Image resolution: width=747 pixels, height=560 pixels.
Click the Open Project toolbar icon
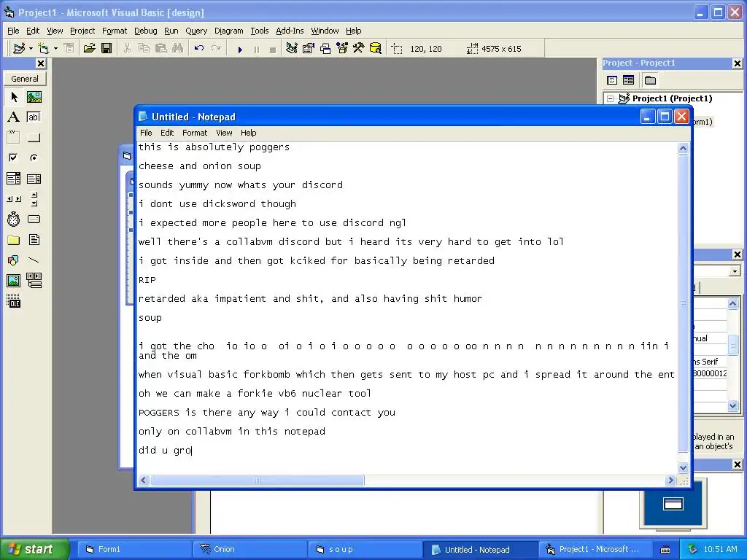(90, 49)
